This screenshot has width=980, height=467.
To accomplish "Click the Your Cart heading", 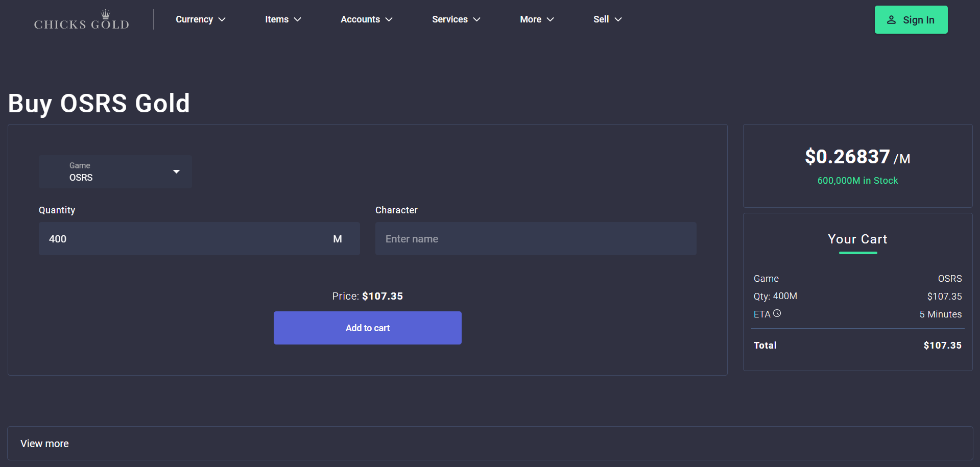I will coord(857,239).
